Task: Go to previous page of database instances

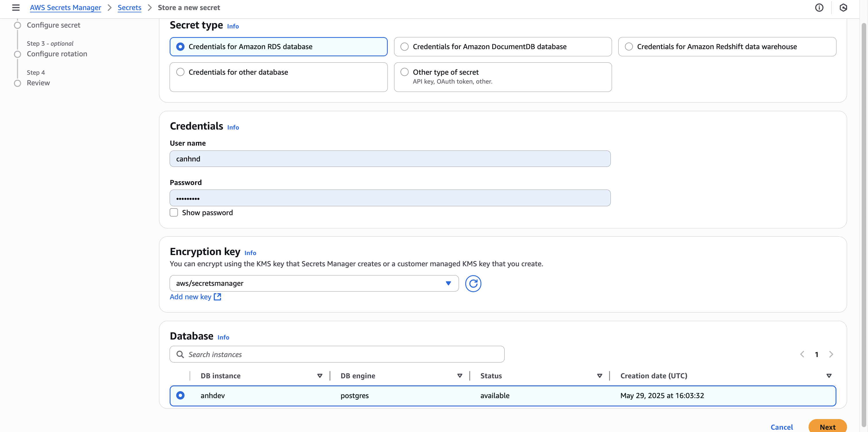Action: coord(802,354)
